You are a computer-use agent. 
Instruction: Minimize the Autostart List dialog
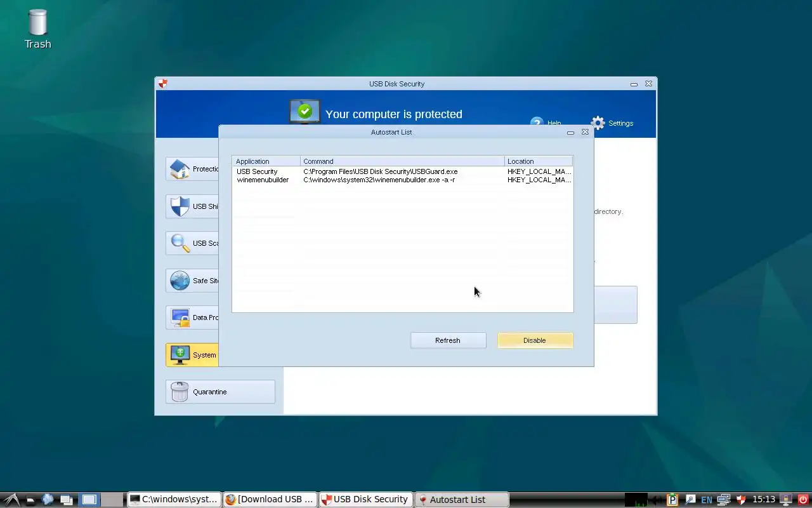click(x=570, y=132)
